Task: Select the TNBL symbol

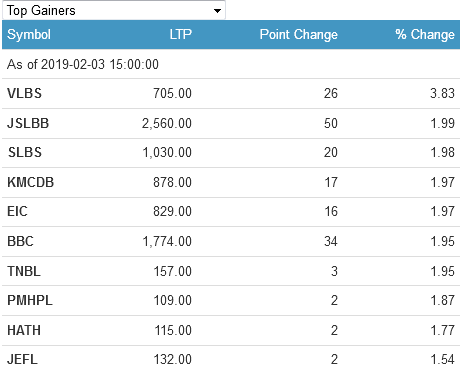Action: 24,271
